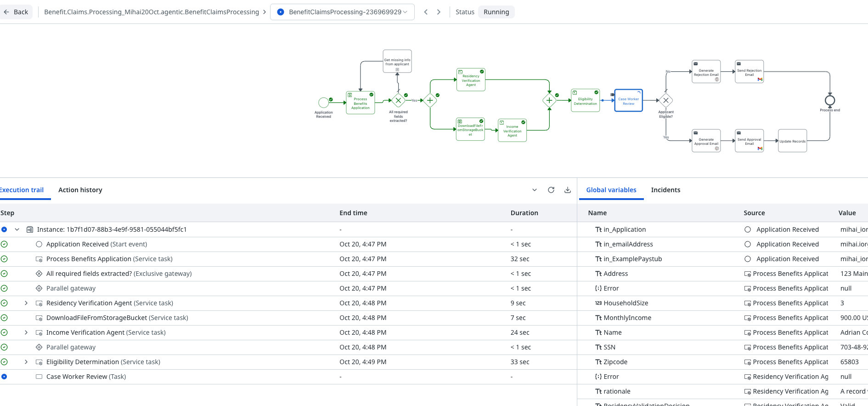
Task: Select the DownloadFileFromStorageBucket (Service task) trail row
Action: click(x=288, y=318)
